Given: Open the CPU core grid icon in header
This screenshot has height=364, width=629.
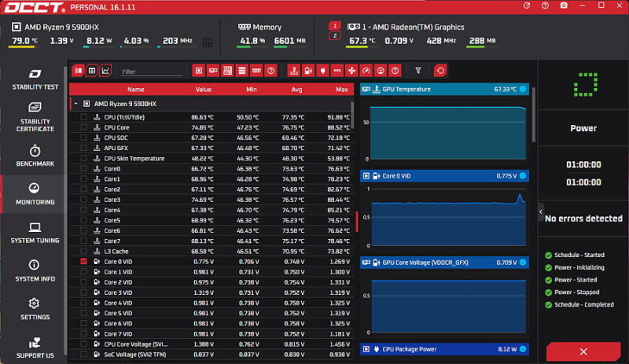Looking at the screenshot, I should tap(208, 42).
